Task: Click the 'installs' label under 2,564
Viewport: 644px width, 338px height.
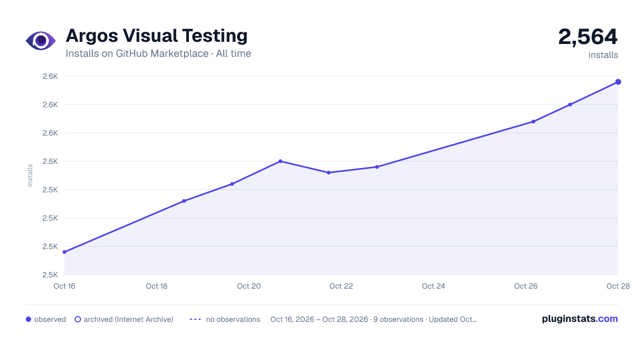Action: pyautogui.click(x=603, y=55)
